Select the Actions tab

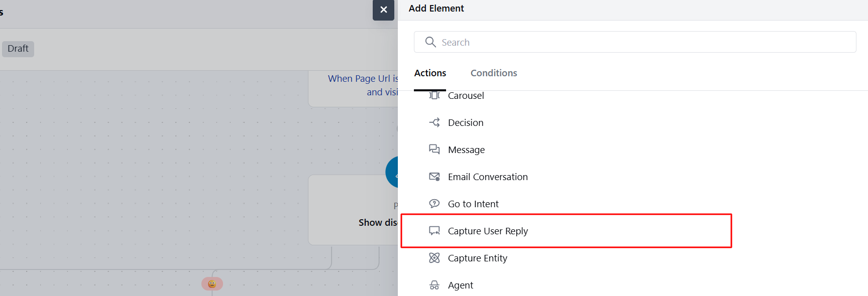430,73
